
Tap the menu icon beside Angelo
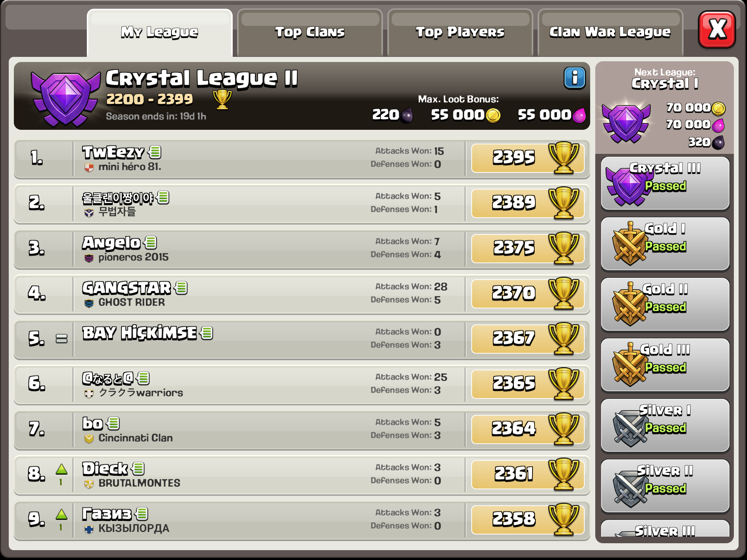tap(151, 242)
